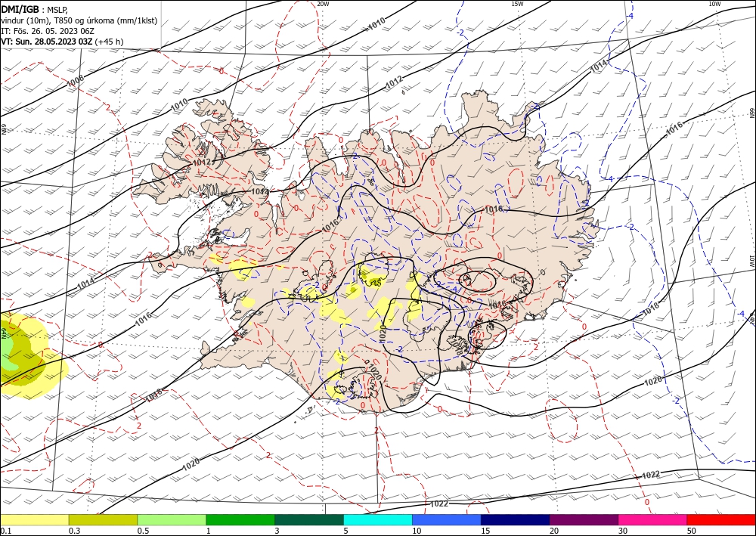
Task: Click the '10W' longitude label at top
Action: click(x=714, y=4)
